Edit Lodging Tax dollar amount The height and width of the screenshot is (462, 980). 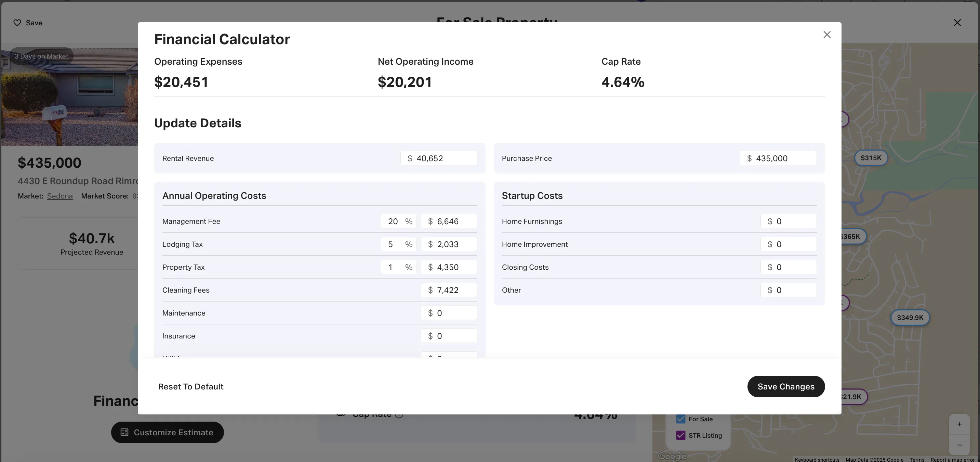pyautogui.click(x=449, y=244)
